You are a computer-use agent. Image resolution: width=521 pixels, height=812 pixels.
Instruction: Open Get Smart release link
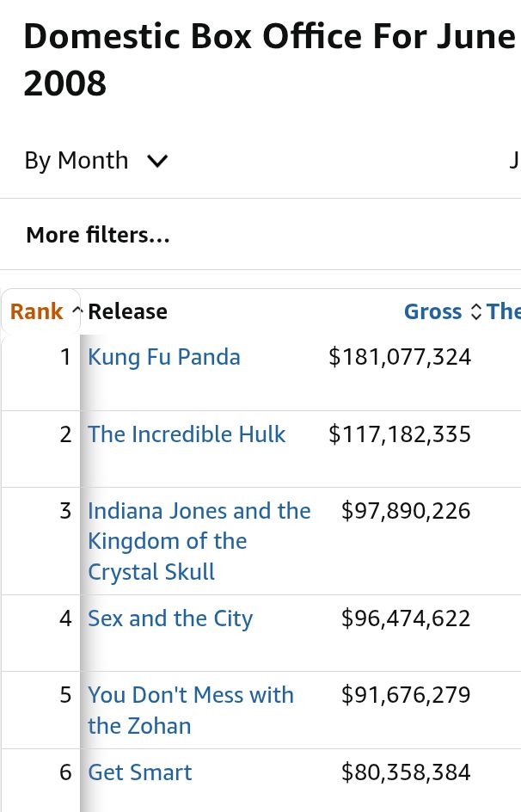point(139,772)
